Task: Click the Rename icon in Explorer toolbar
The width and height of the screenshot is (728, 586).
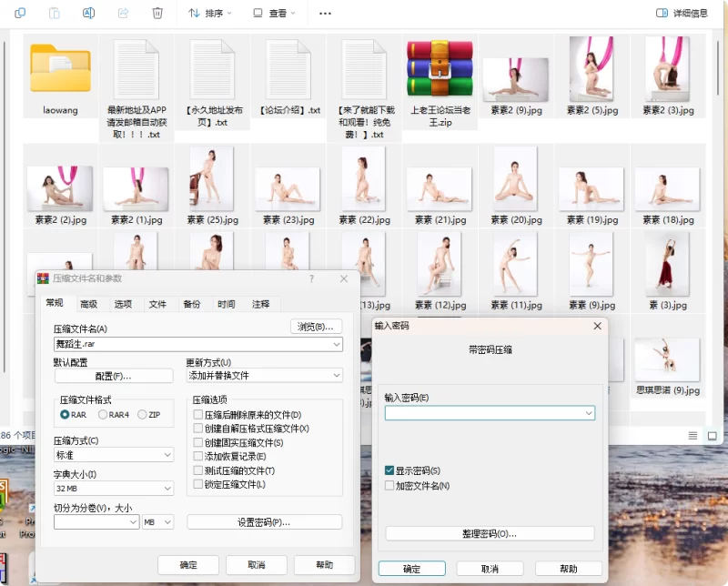Action: [x=88, y=14]
